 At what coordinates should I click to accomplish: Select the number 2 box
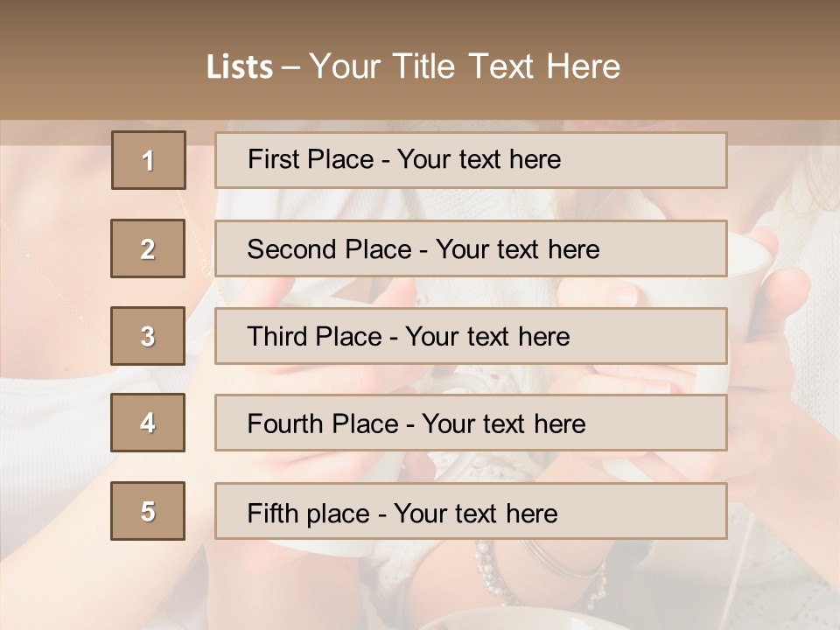[148, 248]
